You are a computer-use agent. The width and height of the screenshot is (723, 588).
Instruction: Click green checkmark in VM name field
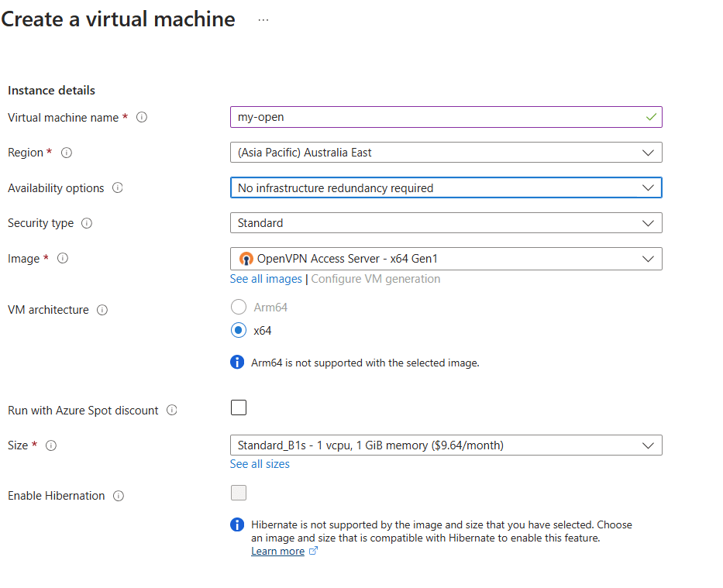651,117
